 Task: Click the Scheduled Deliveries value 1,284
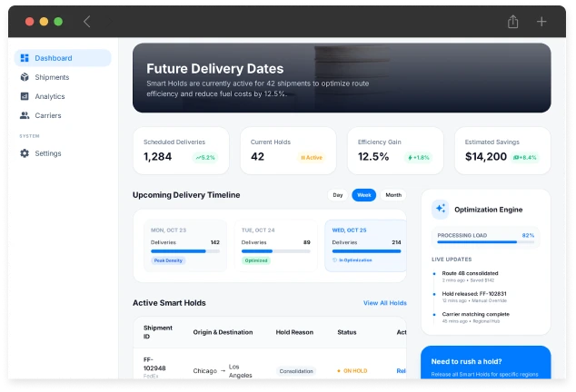(x=157, y=157)
